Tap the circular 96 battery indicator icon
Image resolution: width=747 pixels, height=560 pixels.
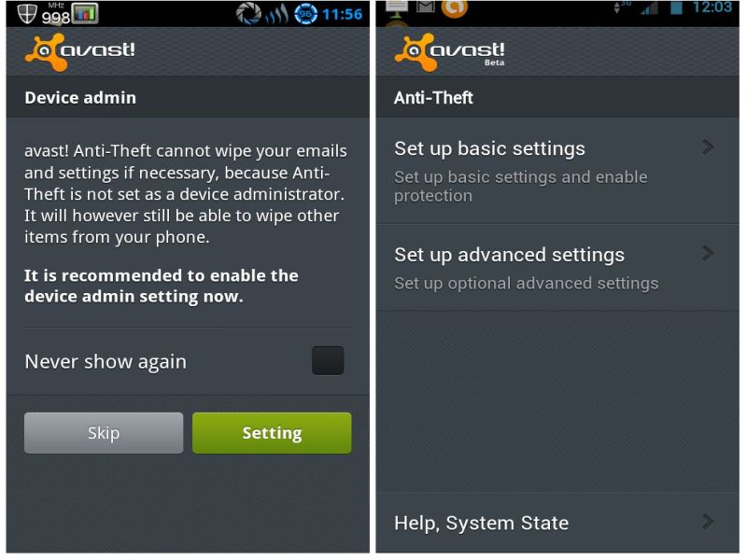coord(305,14)
